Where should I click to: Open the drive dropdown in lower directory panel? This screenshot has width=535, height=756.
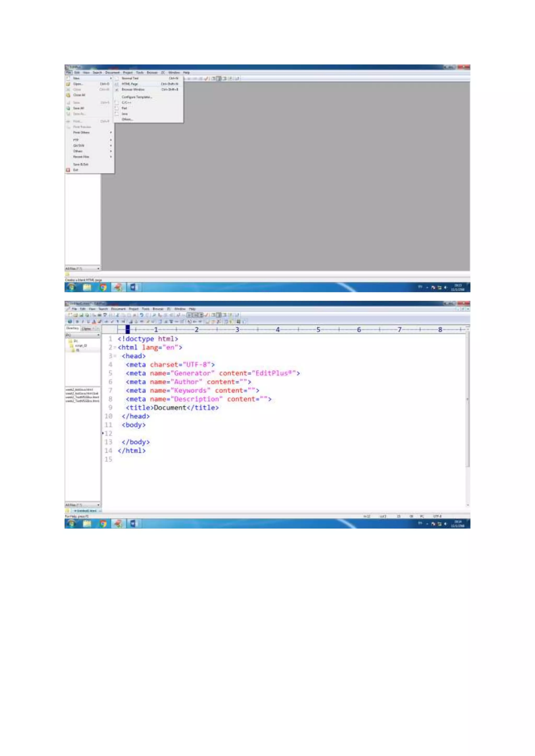98,335
